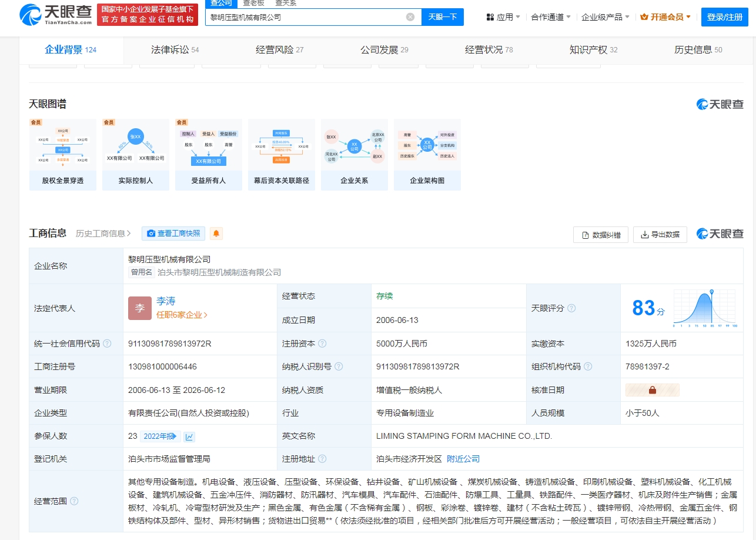Expand the 企业级产品 dropdown
This screenshot has width=756, height=540.
click(x=605, y=17)
